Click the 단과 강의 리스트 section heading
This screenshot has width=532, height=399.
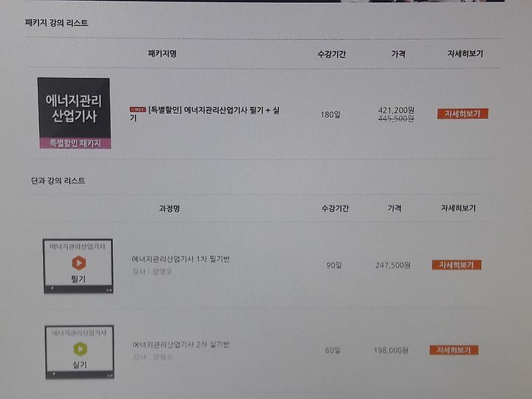point(58,180)
